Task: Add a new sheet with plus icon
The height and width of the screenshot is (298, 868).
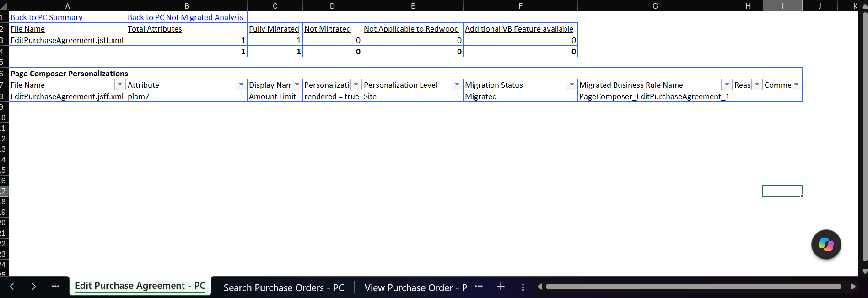Action: pyautogui.click(x=501, y=287)
